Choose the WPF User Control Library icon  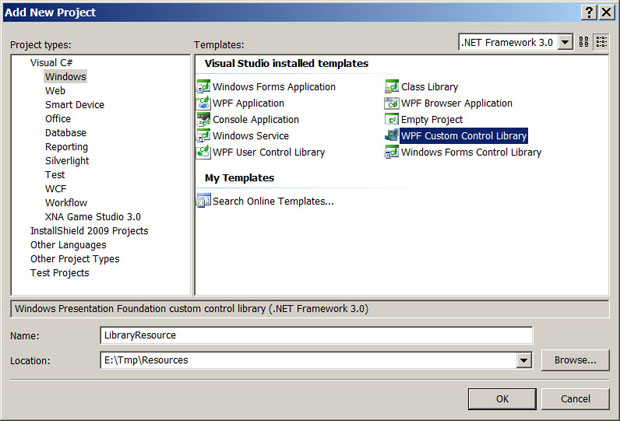(204, 152)
